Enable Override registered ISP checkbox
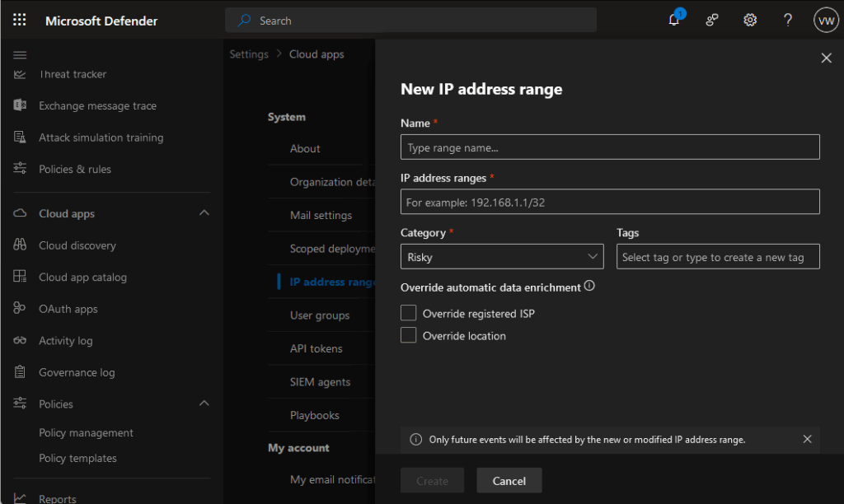 pos(408,313)
